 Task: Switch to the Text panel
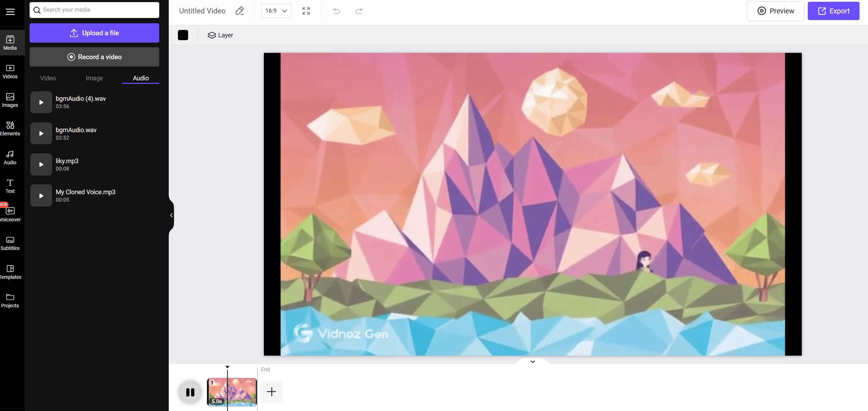[10, 185]
